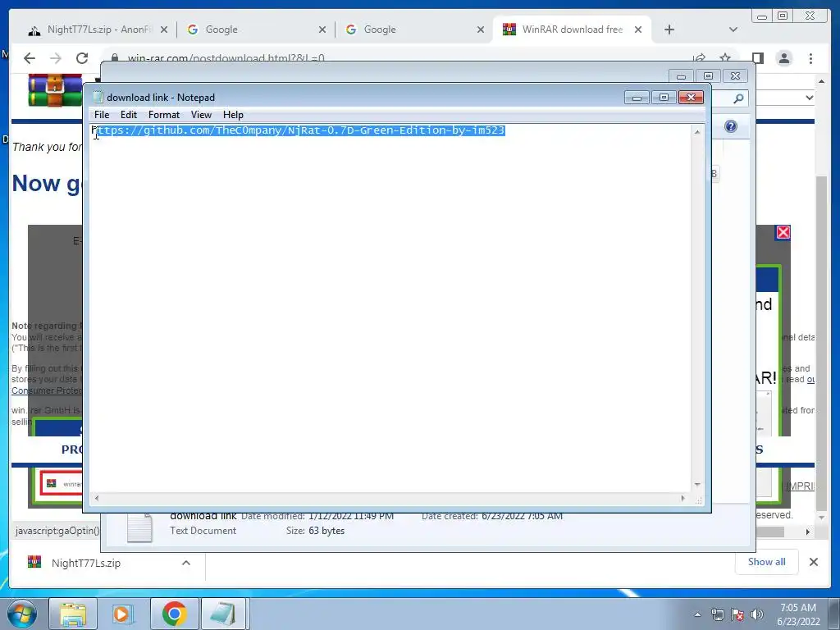Go back in Chrome

click(x=30, y=58)
